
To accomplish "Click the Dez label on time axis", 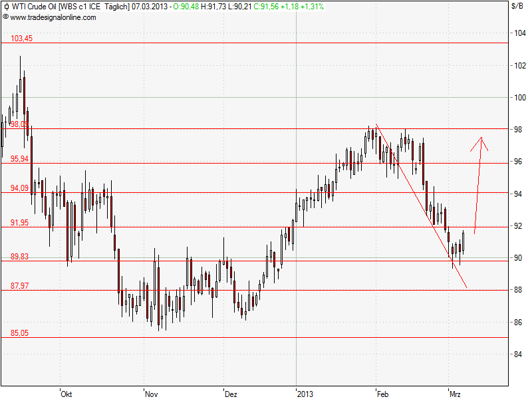I will (x=231, y=394).
